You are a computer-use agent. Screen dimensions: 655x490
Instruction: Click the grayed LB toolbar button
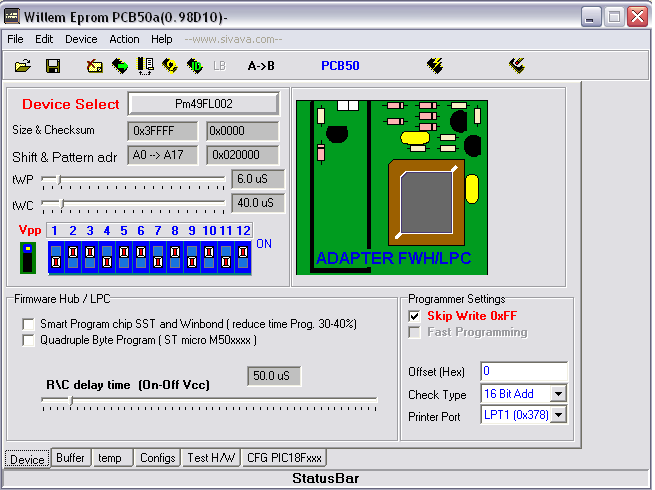[x=219, y=66]
